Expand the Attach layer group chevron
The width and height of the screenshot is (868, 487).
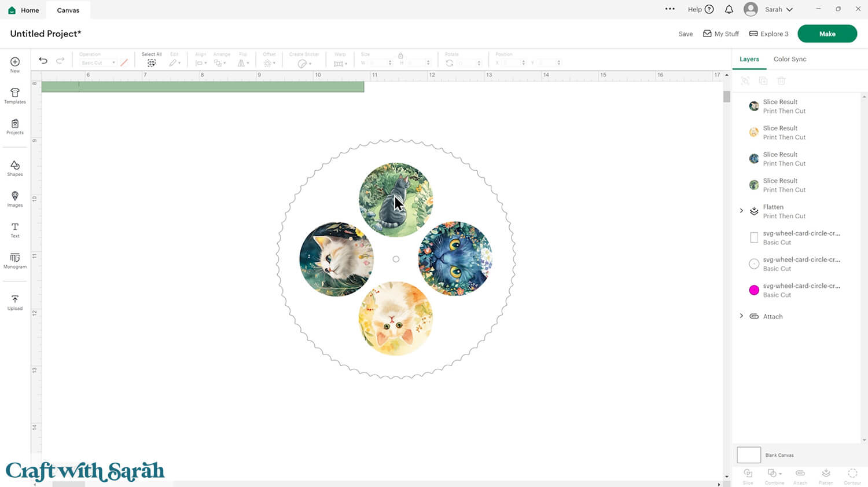pyautogui.click(x=741, y=316)
